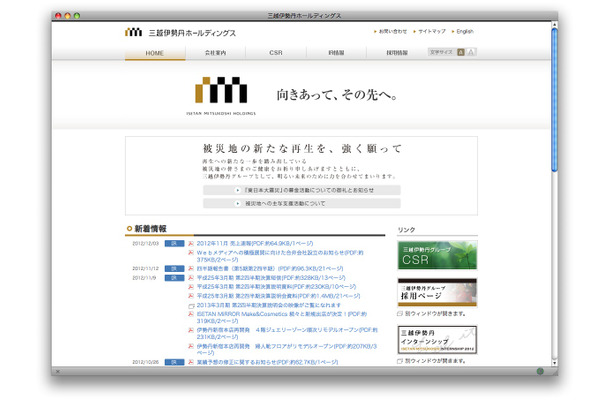
Task: Click PDF icon beside 第2四半期決算説明資料 (230KB)
Action: (x=191, y=287)
